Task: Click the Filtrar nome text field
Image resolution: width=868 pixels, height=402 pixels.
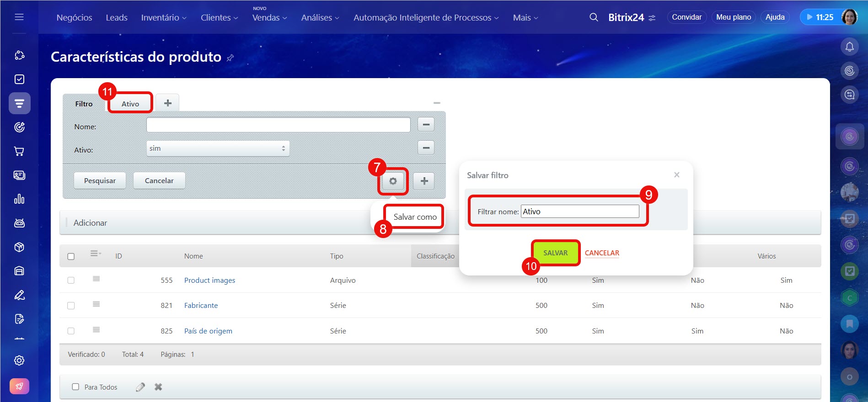Action: pyautogui.click(x=580, y=212)
